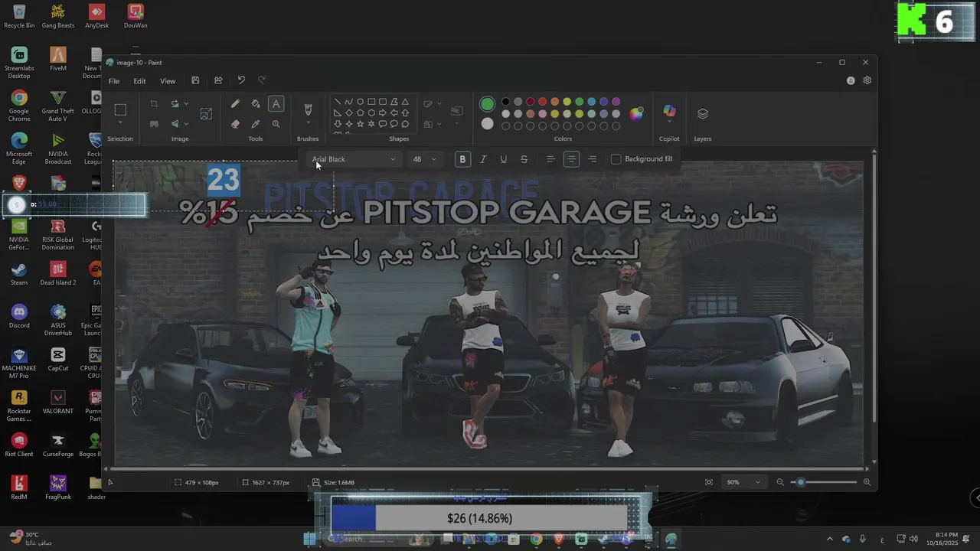Toggle Underline text formatting
This screenshot has height=551, width=980.
pos(504,159)
